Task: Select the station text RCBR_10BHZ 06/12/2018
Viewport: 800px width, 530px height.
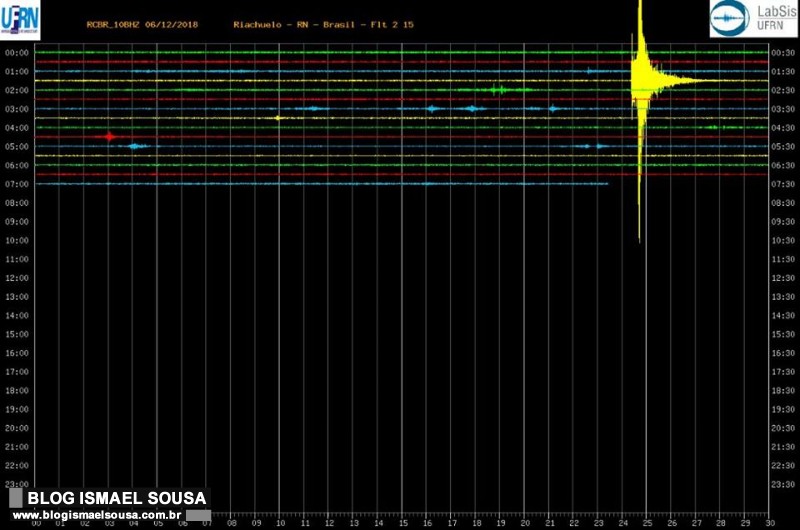Action: (142, 24)
